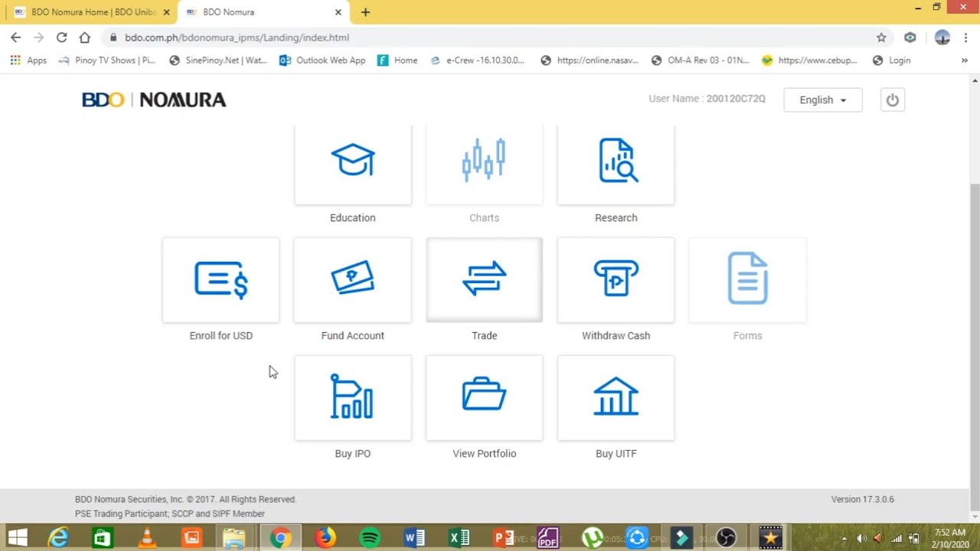
Task: Bookmark this page with the star
Action: coord(881,37)
